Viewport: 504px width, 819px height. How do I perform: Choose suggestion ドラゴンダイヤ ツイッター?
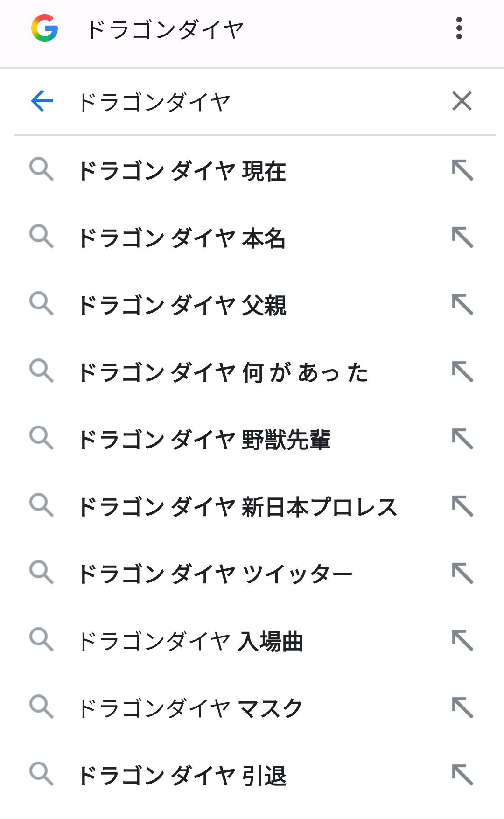click(215, 574)
